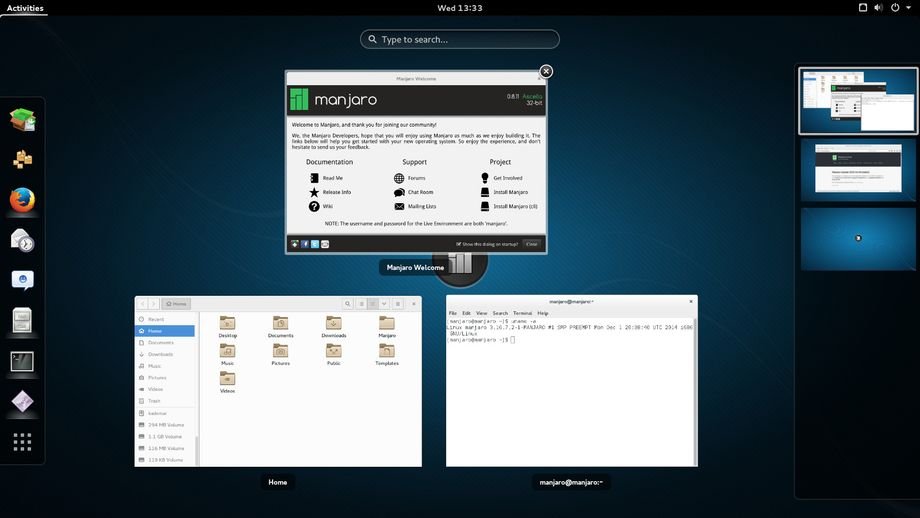The width and height of the screenshot is (920, 518).
Task: Click the Type to search field
Action: [x=460, y=40]
